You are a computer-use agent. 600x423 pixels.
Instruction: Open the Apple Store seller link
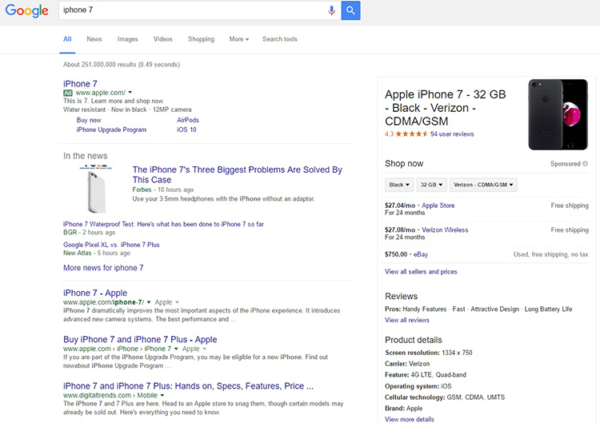click(438, 206)
